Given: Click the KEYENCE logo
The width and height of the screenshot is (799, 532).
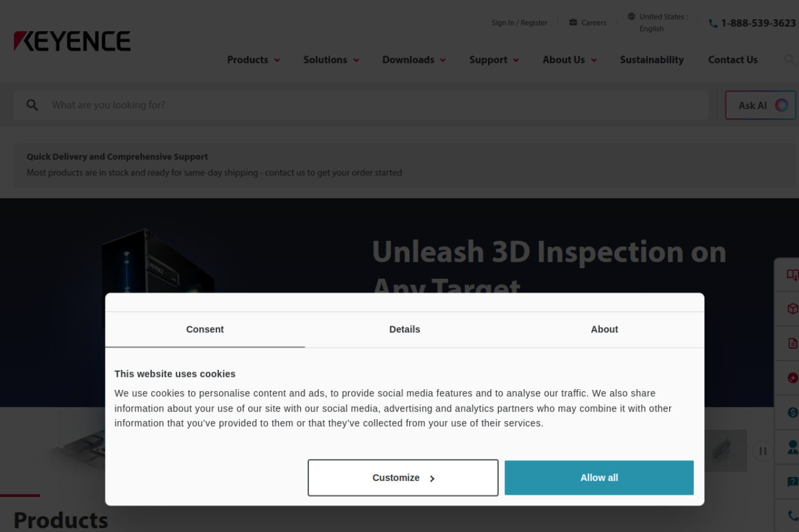Looking at the screenshot, I should 72,41.
